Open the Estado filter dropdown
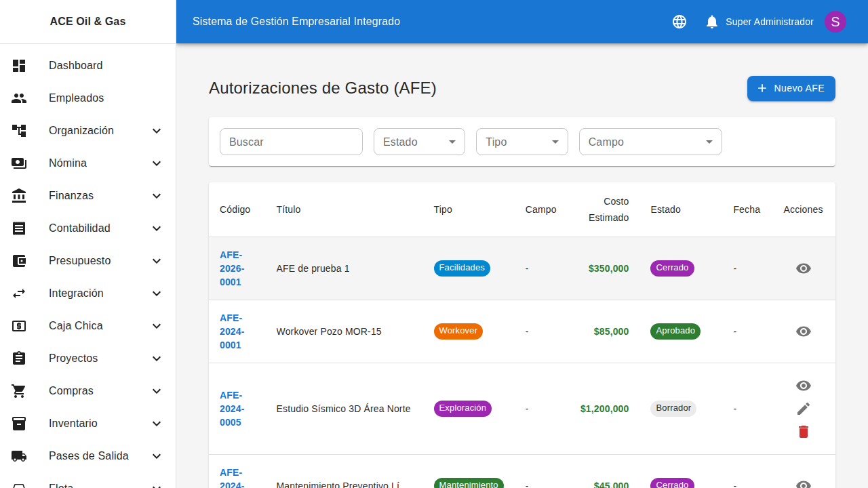This screenshot has height=488, width=868. [x=418, y=142]
